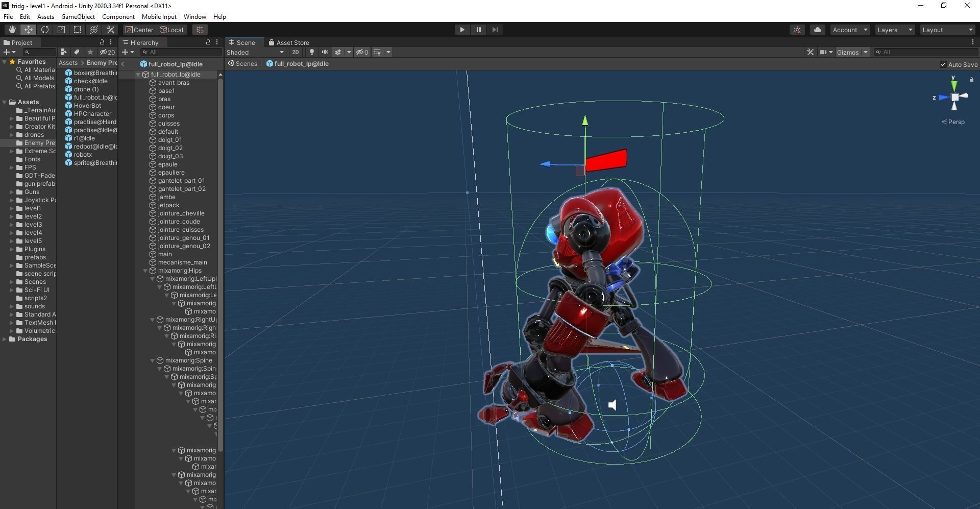
Task: Open the GameObject menu
Action: [x=78, y=17]
